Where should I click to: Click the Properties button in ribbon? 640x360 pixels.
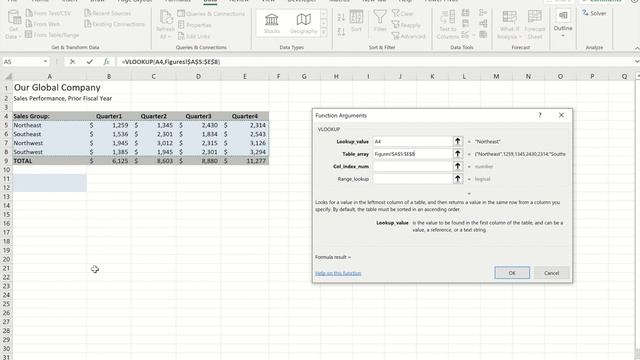pyautogui.click(x=195, y=25)
